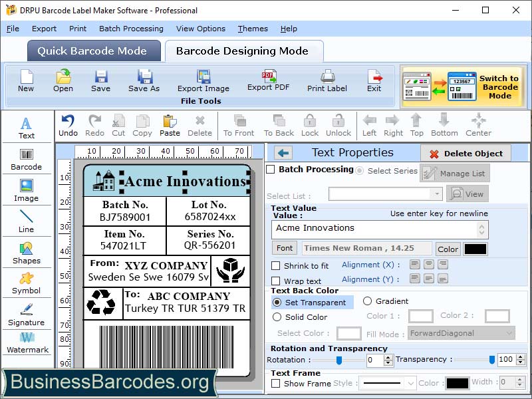This screenshot has width=532, height=399.
Task: Select the Watermark tool
Action: click(27, 342)
